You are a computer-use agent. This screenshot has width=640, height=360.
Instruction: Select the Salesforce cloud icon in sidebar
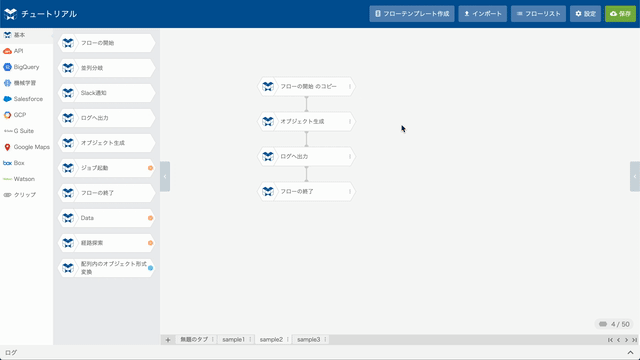(x=7, y=99)
